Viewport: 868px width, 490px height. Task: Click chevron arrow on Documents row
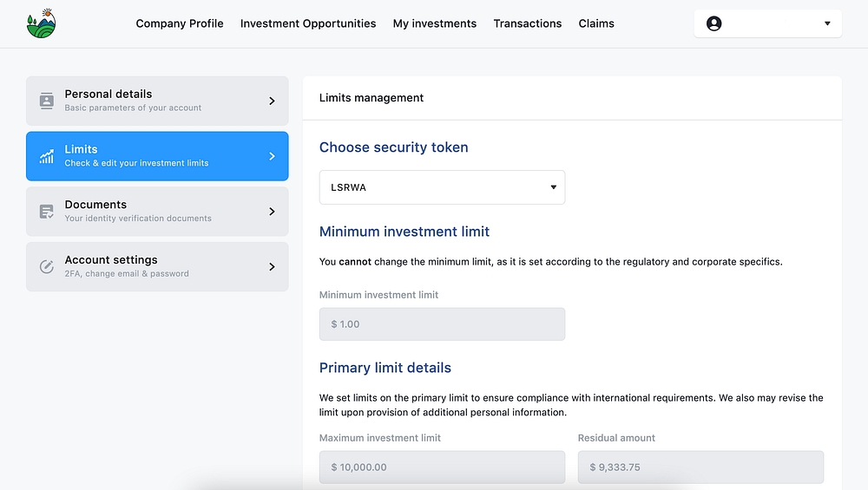(272, 212)
